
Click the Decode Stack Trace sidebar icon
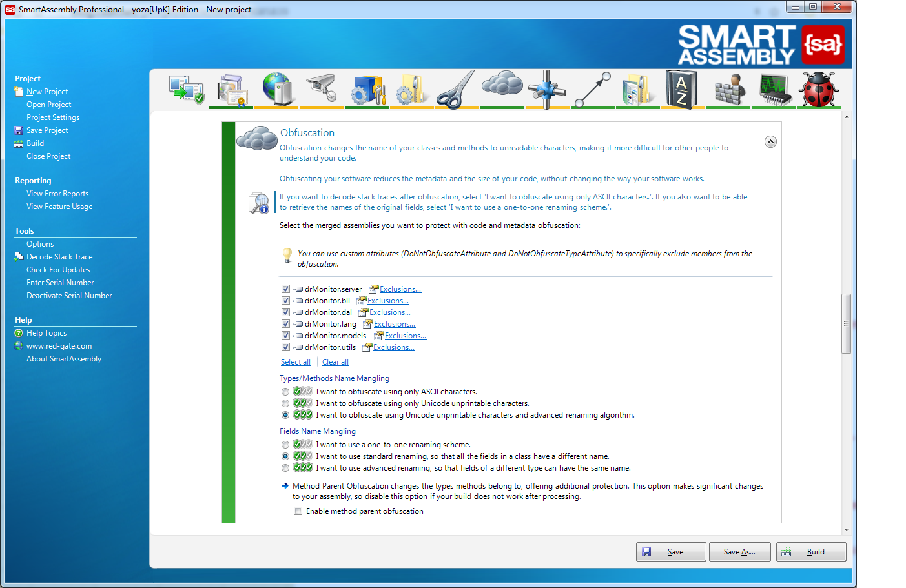[x=18, y=257]
